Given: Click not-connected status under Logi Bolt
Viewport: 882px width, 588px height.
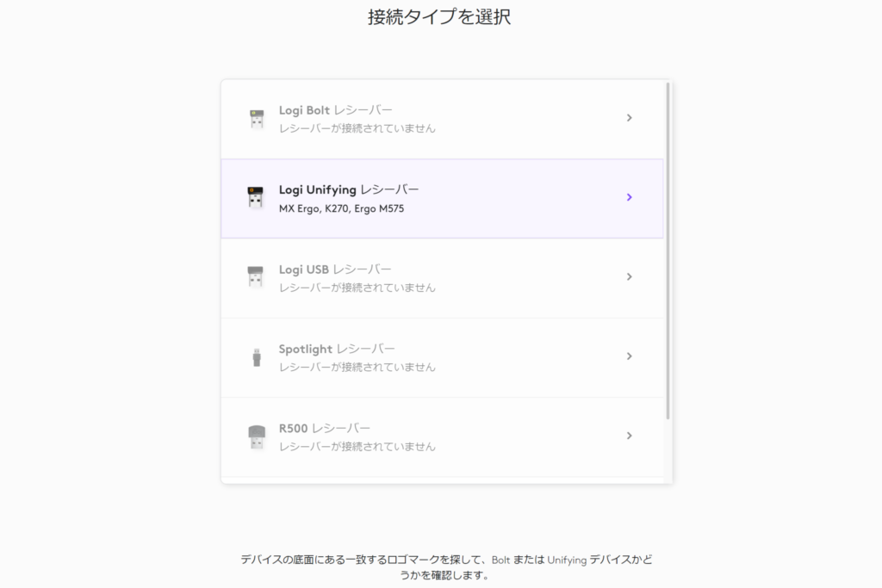Looking at the screenshot, I should (x=357, y=129).
